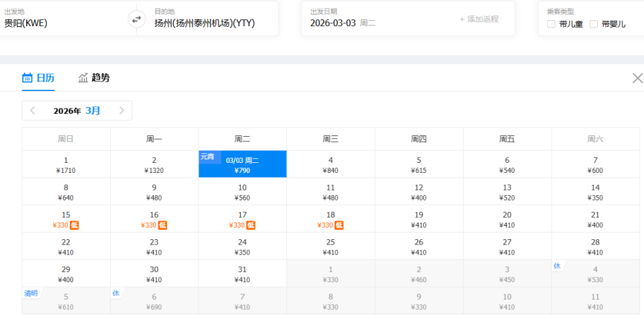644x319 pixels.
Task: Select March 7 priced ¥600
Action: point(596,164)
